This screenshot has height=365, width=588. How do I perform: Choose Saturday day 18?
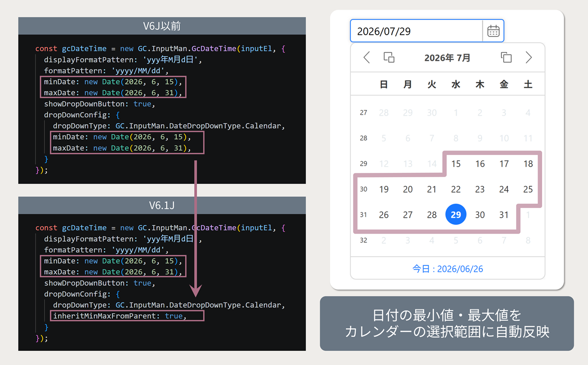pos(528,164)
